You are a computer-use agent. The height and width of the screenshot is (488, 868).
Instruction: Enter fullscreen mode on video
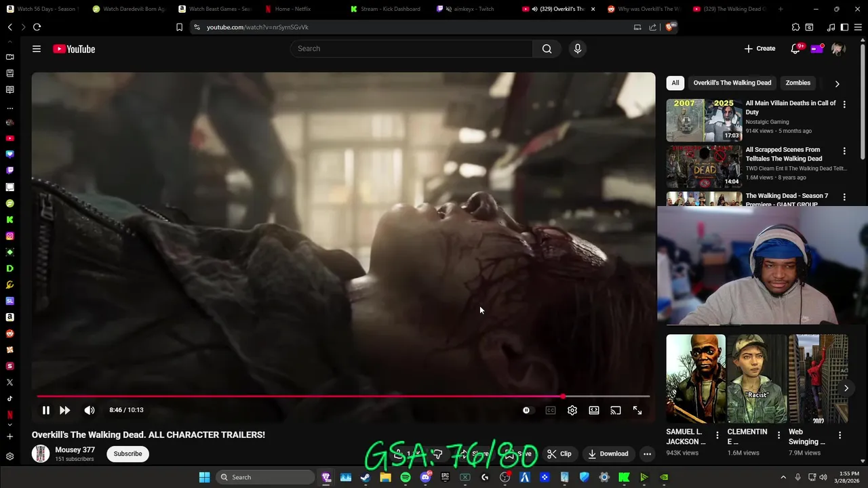click(637, 410)
